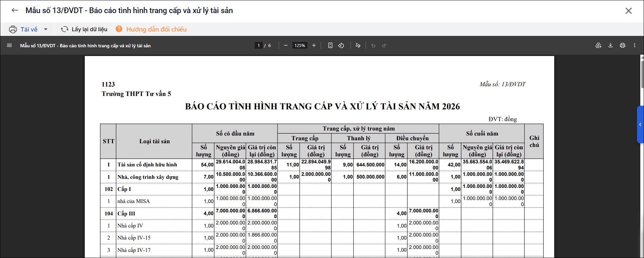Image resolution: width=644 pixels, height=258 pixels.
Task: Click the Tải về printer icon
Action: tap(13, 29)
